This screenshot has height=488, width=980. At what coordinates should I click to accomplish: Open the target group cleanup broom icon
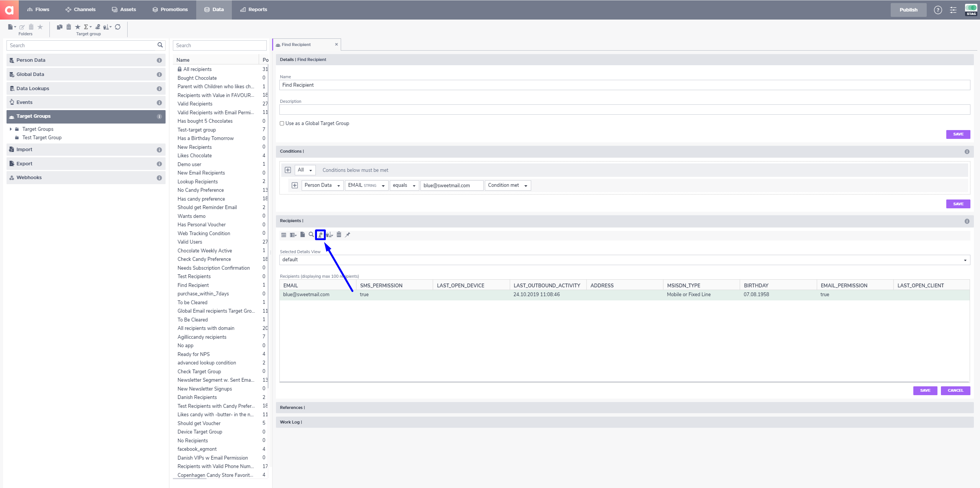(108, 27)
